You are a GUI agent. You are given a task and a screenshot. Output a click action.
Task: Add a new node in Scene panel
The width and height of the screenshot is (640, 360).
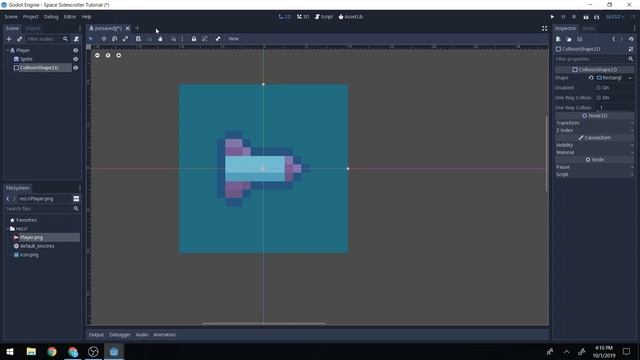click(9, 39)
